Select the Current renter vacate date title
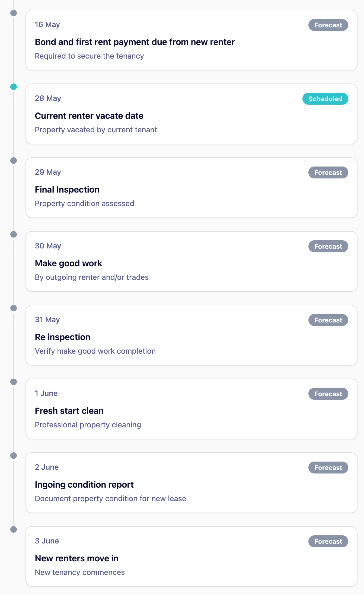Viewport: 364px width, 595px height. 89,116
